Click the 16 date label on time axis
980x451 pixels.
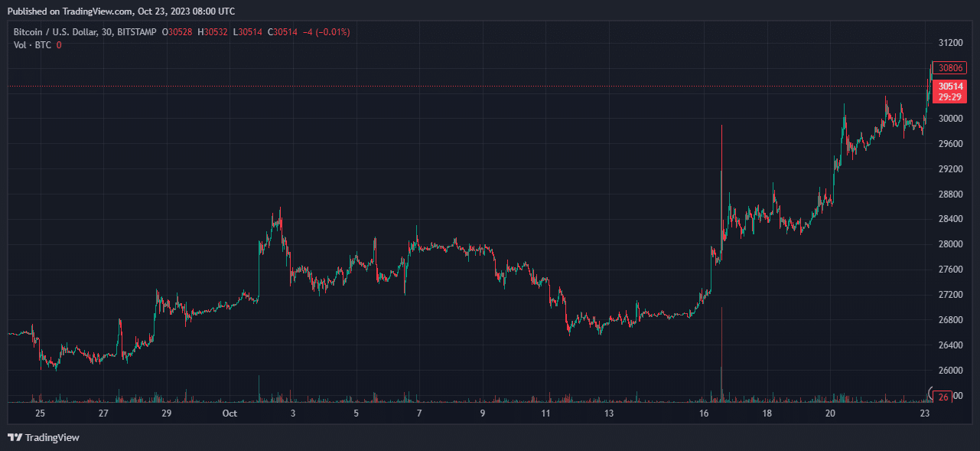(703, 413)
